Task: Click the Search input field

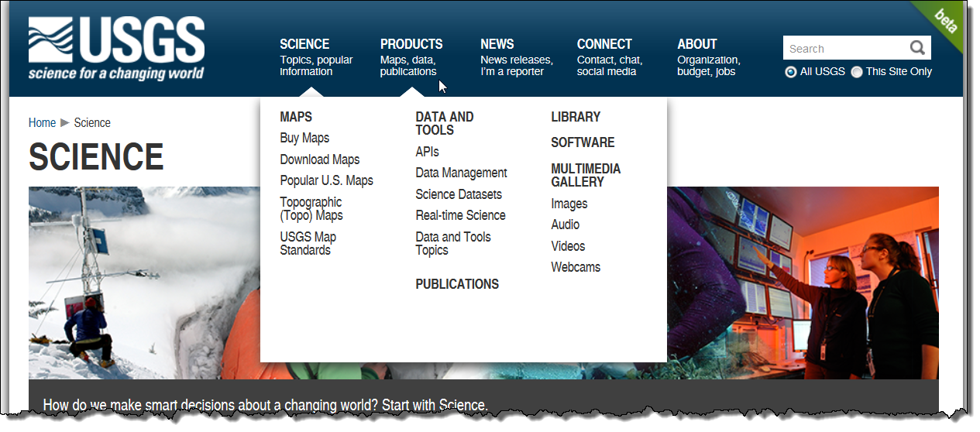Action: click(x=846, y=48)
